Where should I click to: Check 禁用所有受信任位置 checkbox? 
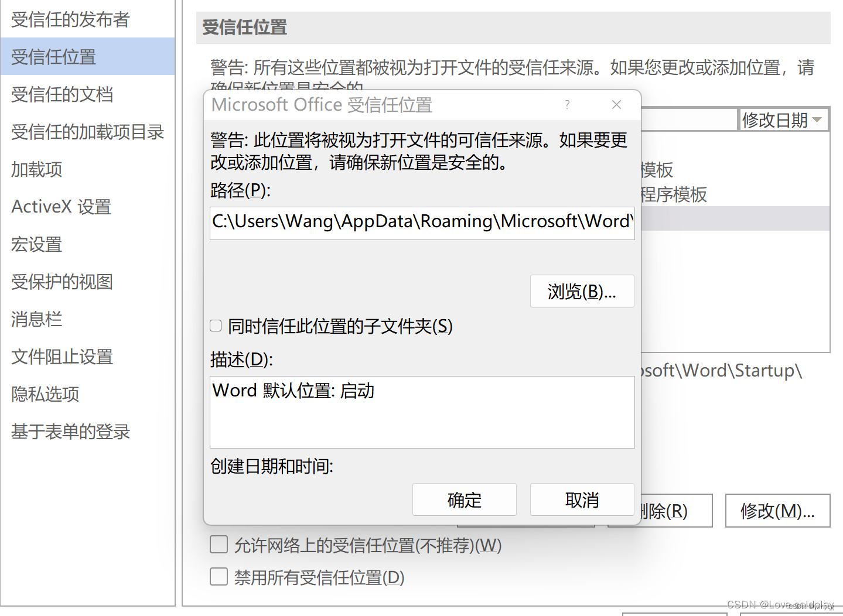[219, 577]
